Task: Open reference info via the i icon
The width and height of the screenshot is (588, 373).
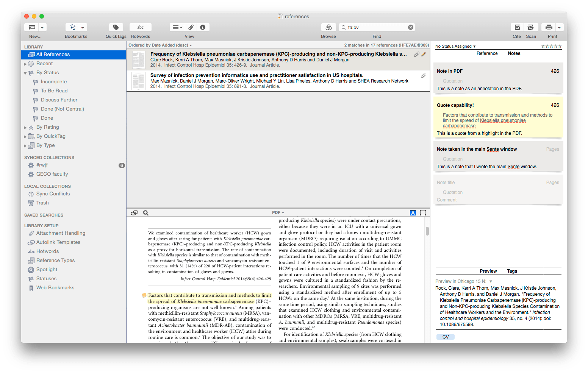Action: [203, 27]
